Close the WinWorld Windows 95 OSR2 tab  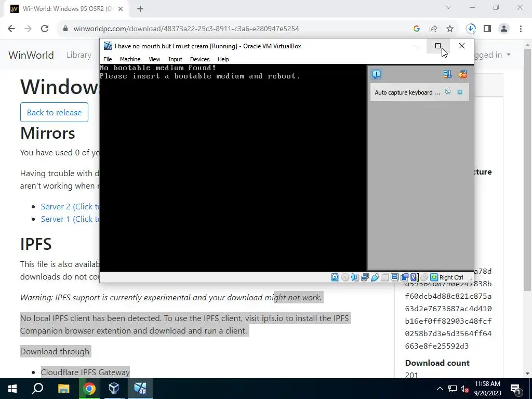click(x=121, y=9)
